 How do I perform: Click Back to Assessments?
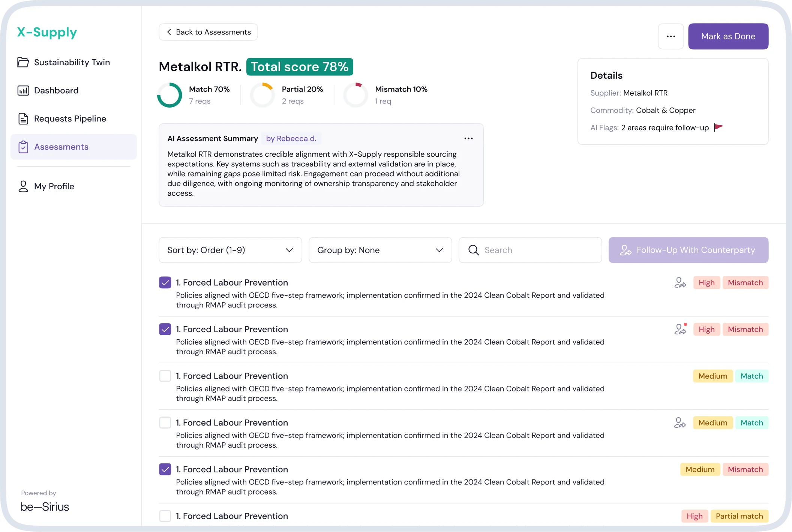(x=208, y=32)
